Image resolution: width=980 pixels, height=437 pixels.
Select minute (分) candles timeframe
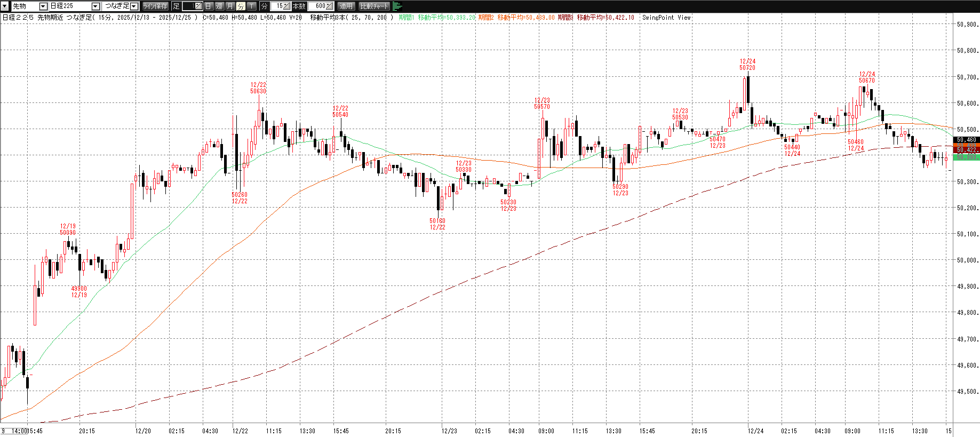point(241,6)
